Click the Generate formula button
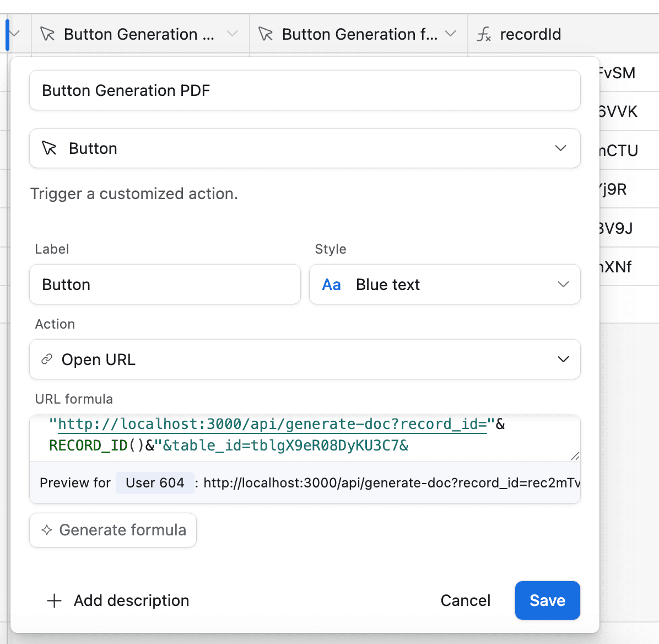 tap(113, 530)
